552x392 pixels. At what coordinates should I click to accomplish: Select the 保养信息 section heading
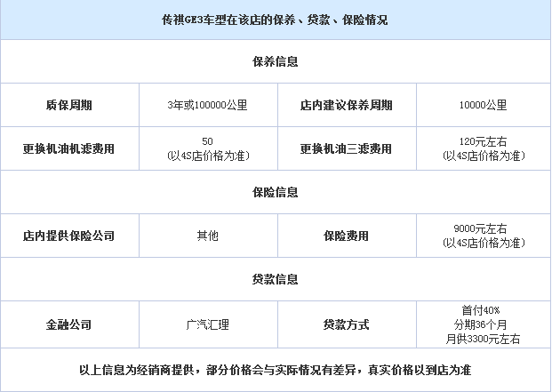pyautogui.click(x=276, y=62)
